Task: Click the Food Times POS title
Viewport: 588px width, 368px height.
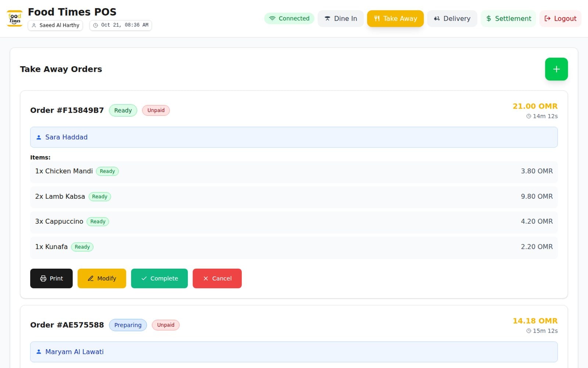Action: click(x=72, y=12)
